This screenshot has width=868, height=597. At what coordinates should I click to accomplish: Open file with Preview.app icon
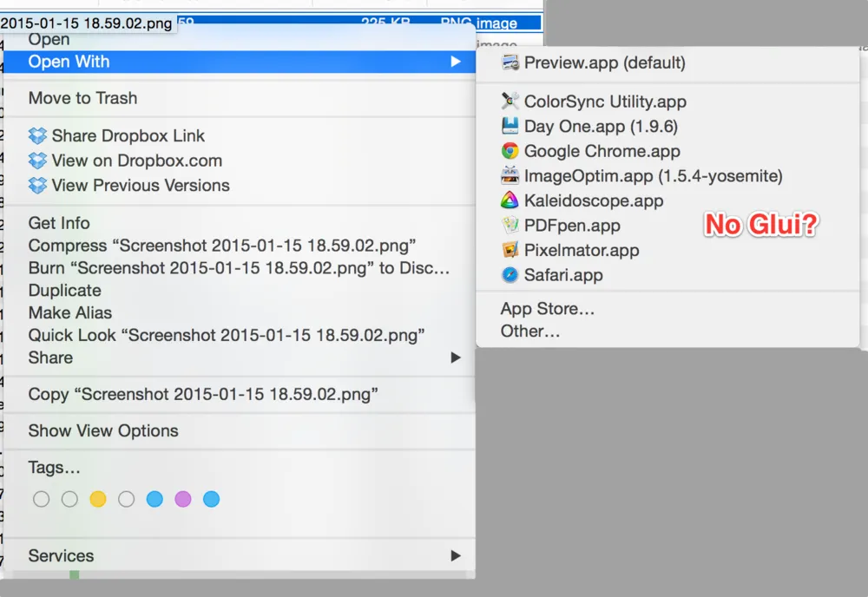point(510,63)
